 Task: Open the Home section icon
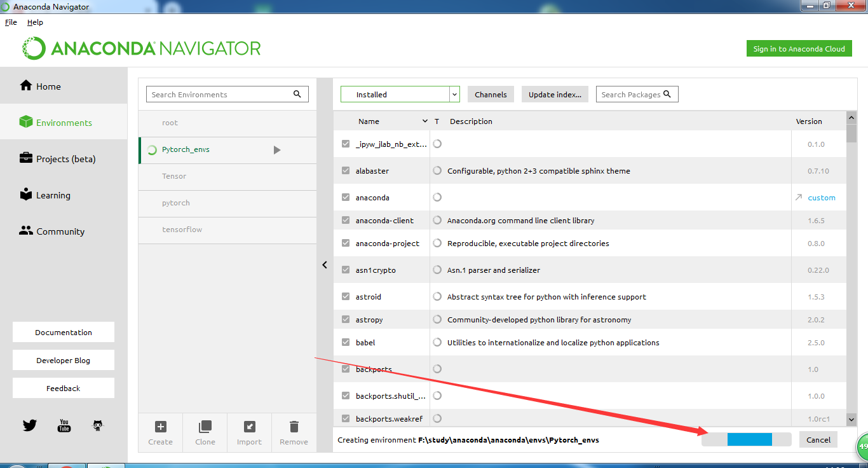click(x=26, y=86)
